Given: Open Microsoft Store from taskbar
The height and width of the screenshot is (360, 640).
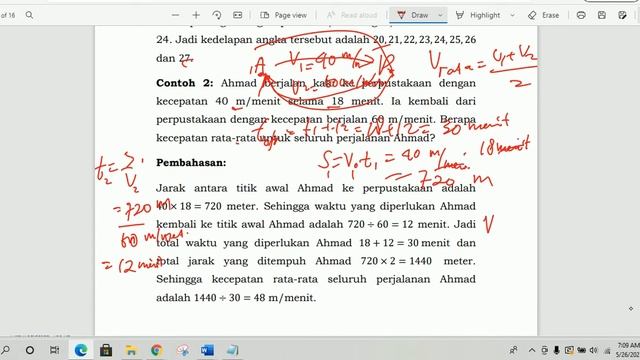Looking at the screenshot, I should tap(106, 350).
